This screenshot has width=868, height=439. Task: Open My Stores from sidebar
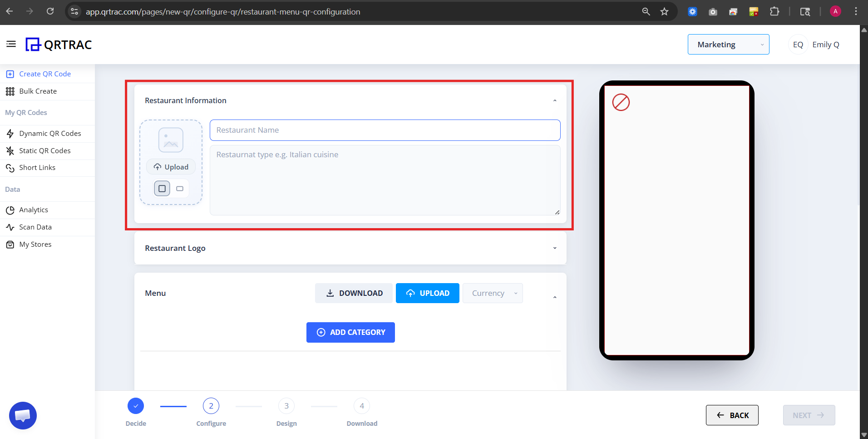35,244
